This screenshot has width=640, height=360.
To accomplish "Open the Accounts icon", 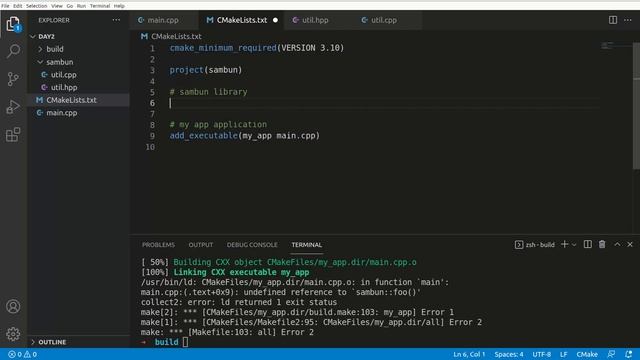I will (x=13, y=307).
